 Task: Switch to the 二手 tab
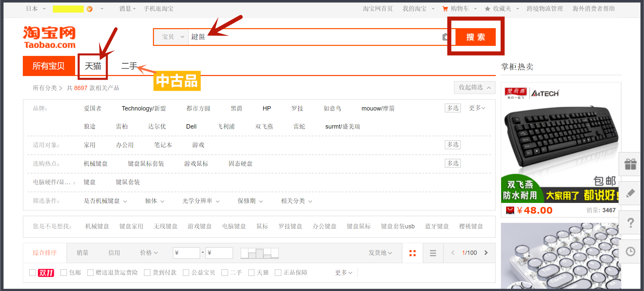(x=129, y=66)
